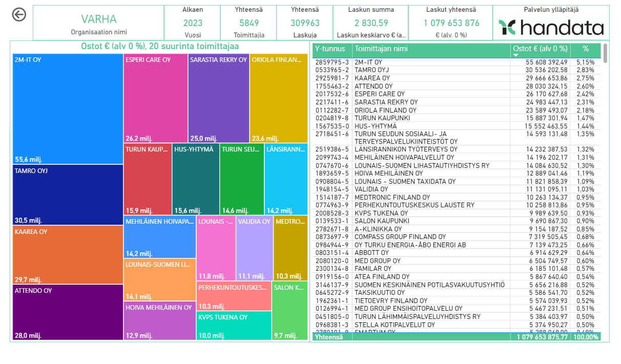Viewport: 621px width, 364px height.
Task: Select the purple ATTENDO OY treemap tile
Action: click(68, 312)
